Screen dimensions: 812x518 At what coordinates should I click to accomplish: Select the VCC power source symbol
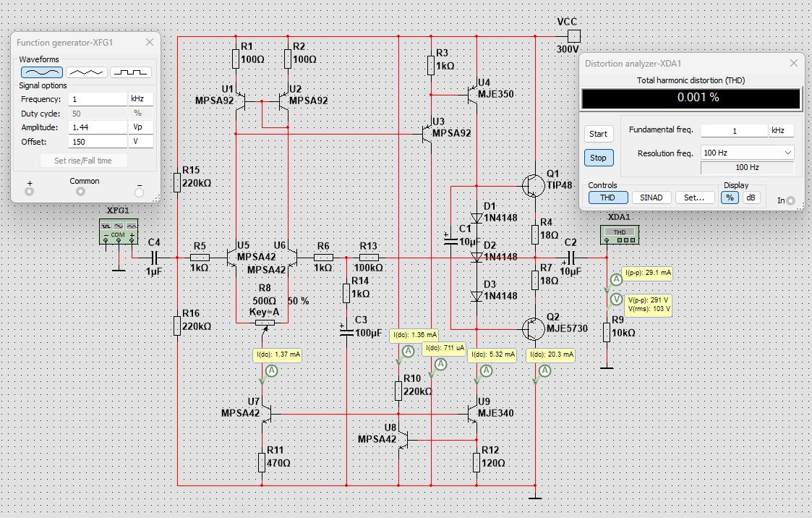574,36
